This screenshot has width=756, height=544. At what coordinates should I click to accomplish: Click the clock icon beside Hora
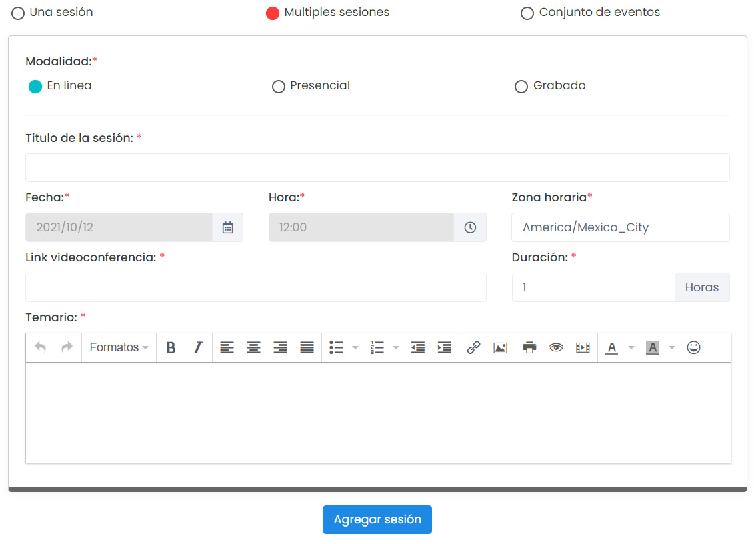[470, 227]
